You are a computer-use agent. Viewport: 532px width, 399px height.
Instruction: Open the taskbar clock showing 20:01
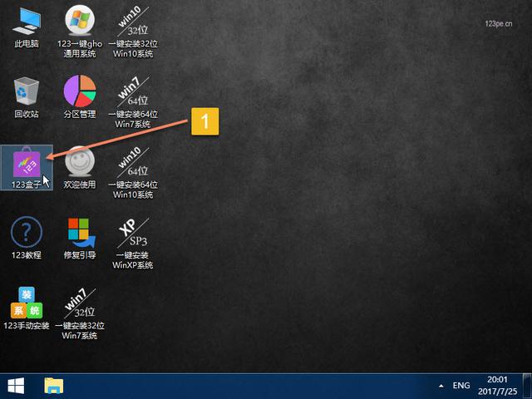pyautogui.click(x=497, y=386)
